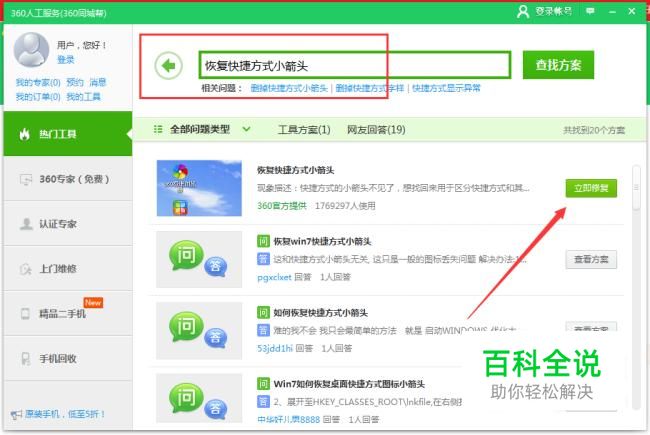Click 查看方案 for 恢复win7快捷方式小箭头

tap(591, 260)
